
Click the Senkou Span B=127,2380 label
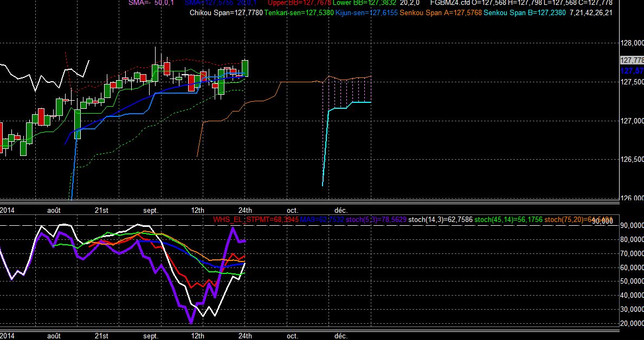coord(525,12)
